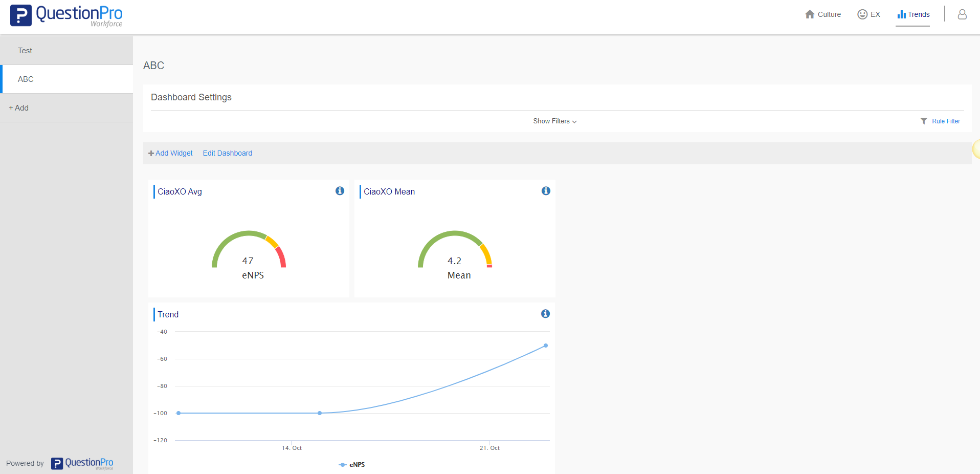Switch to the Test dashboard tab
Screen dimensions: 980x474
pyautogui.click(x=25, y=50)
